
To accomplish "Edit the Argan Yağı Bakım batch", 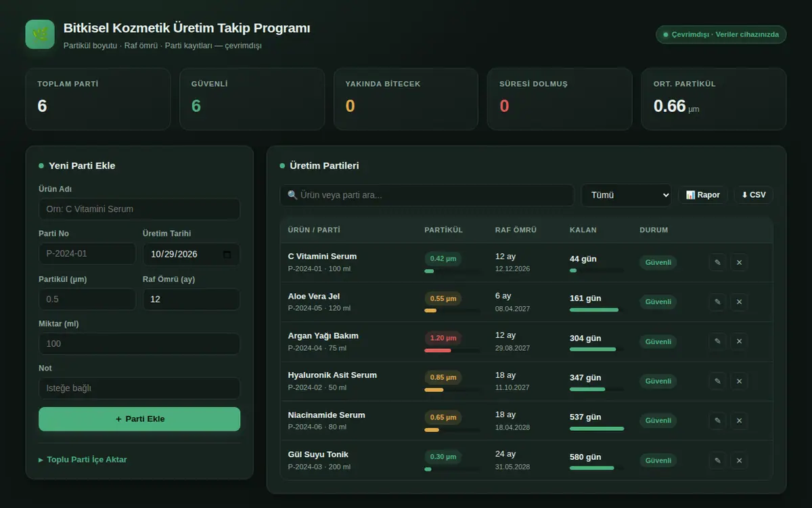I will pos(718,341).
